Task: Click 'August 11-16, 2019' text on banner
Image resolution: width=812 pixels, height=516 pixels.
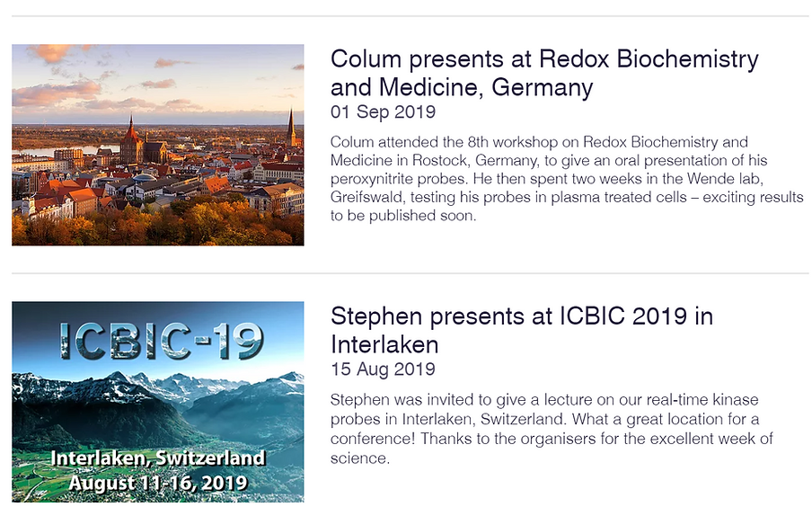Action: tap(158, 484)
